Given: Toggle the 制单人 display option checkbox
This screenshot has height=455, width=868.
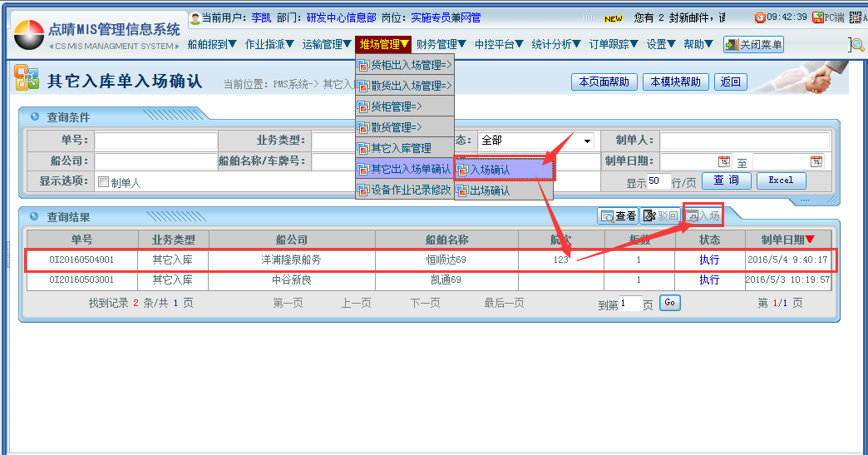Looking at the screenshot, I should pos(103,182).
